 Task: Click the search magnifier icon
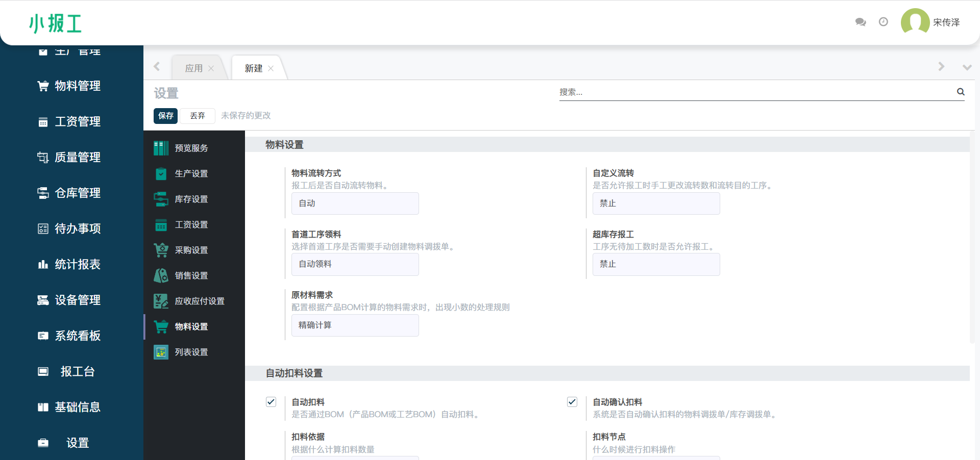(961, 92)
